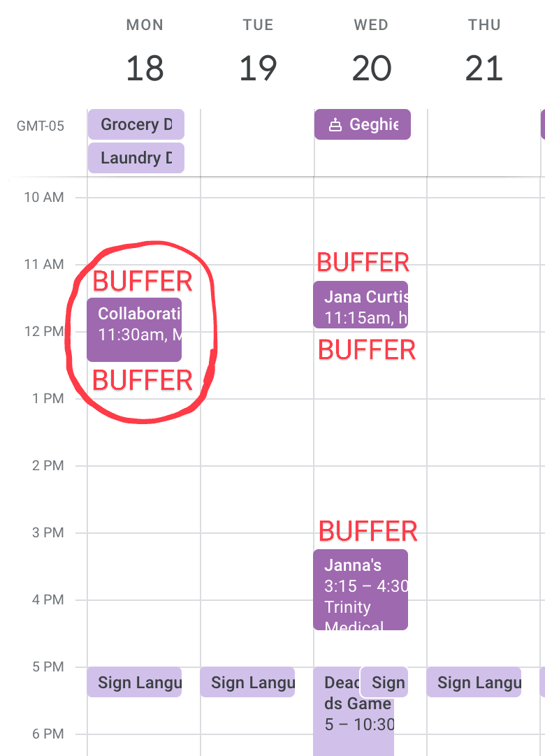The height and width of the screenshot is (756, 545).
Task: Click the GMT-05 time zone label
Action: coord(41,126)
